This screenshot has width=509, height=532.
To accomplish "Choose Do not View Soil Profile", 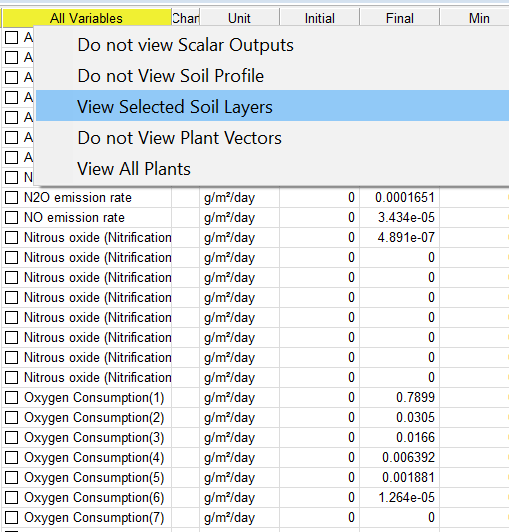I will pyautogui.click(x=171, y=76).
